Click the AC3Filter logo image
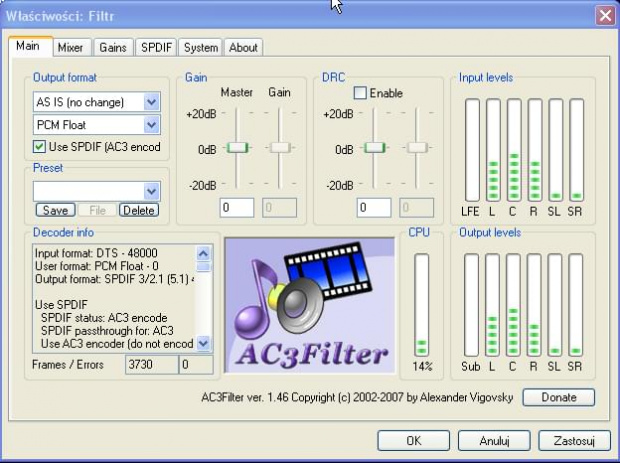The image size is (620, 463). [310, 304]
